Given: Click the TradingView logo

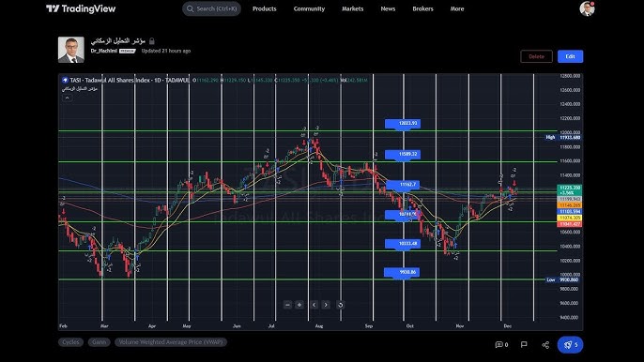Looking at the screenshot, I should pos(81,8).
